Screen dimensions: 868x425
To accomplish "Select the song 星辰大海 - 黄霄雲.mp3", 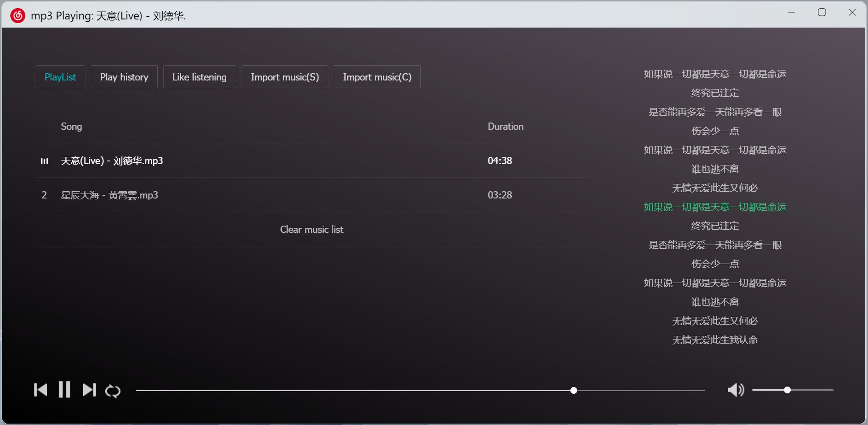I will click(110, 195).
